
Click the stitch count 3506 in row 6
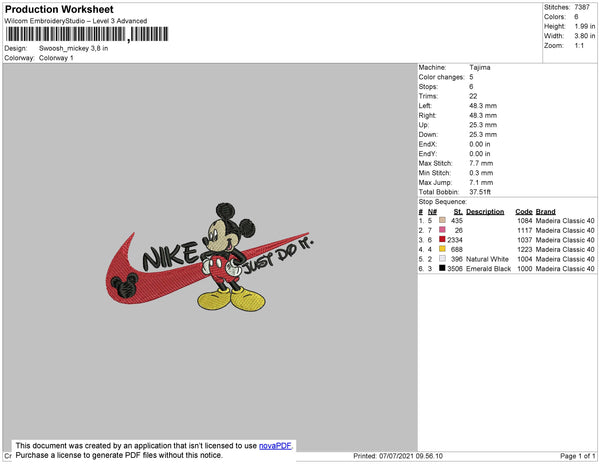pos(455,269)
